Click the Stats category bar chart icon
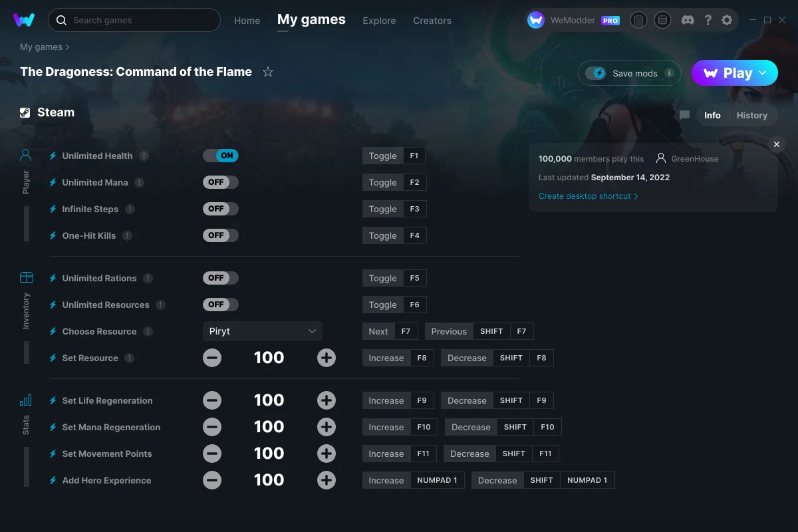The height and width of the screenshot is (532, 798). click(25, 400)
